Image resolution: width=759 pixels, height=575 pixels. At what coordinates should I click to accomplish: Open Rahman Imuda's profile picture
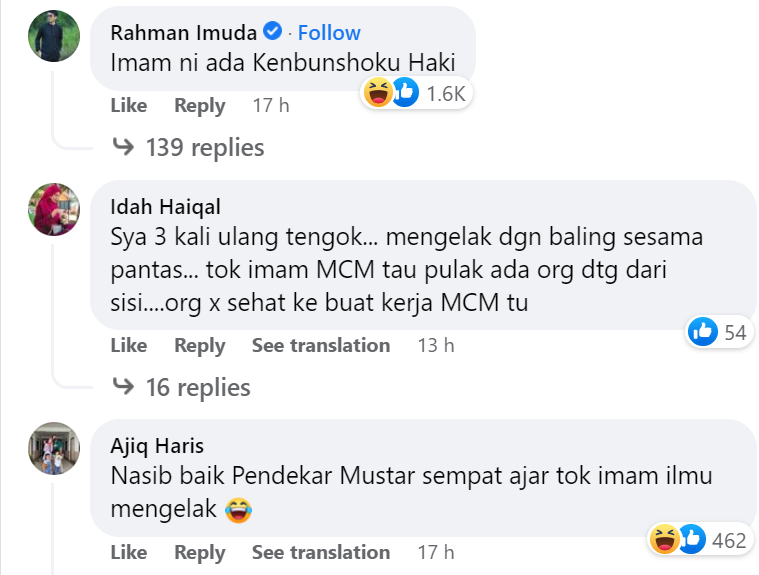tap(54, 36)
